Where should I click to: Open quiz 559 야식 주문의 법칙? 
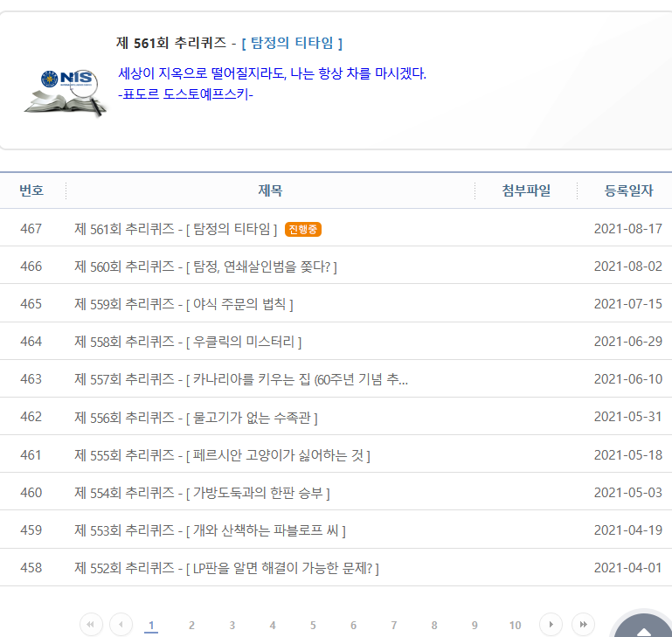pyautogui.click(x=184, y=304)
